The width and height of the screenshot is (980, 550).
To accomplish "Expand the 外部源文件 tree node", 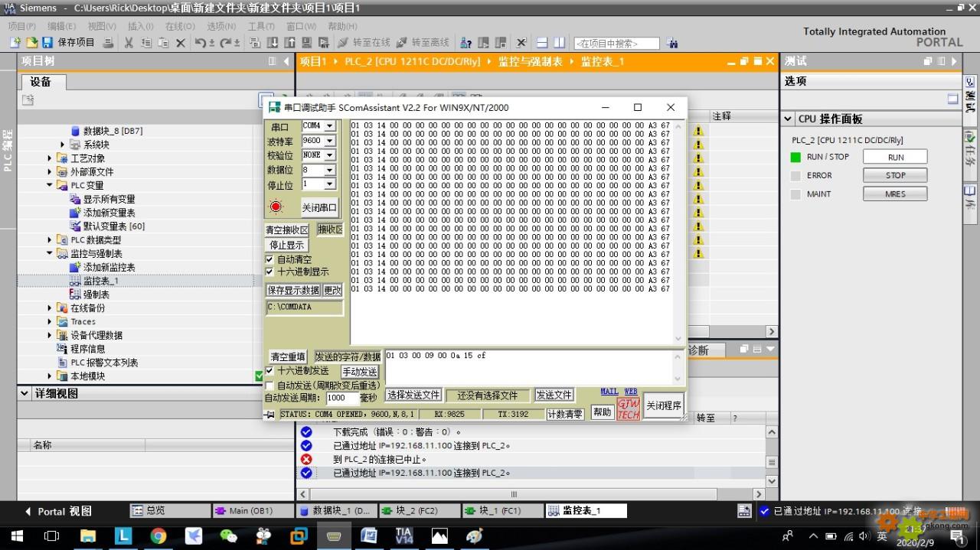I will coord(51,172).
